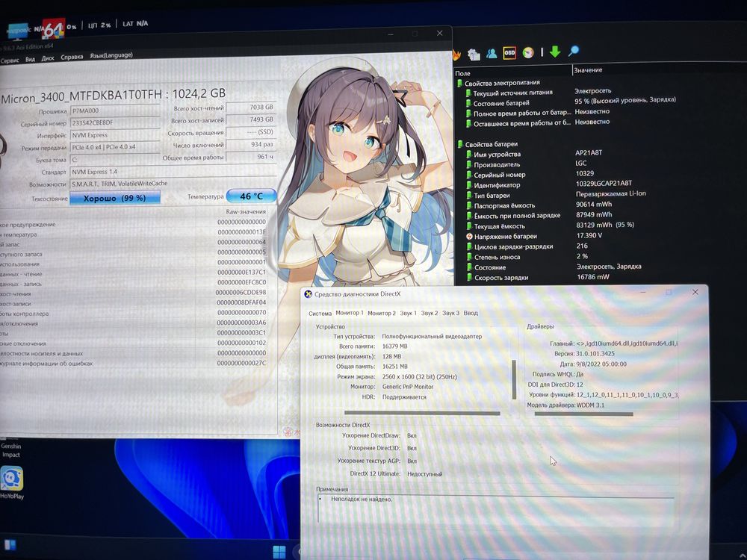The width and height of the screenshot is (747, 560).
Task: Click the Прошивка field showing P7MA000
Action: [x=115, y=111]
